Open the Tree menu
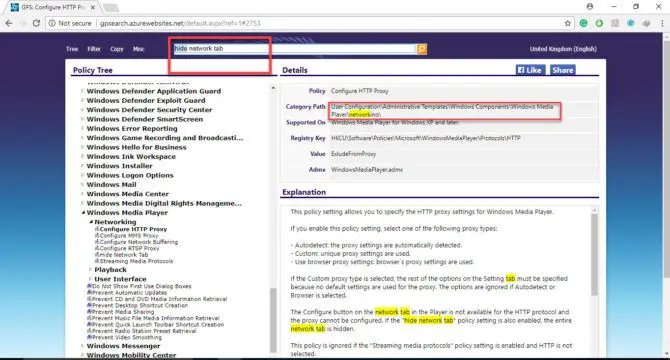This screenshot has width=670, height=360. click(72, 49)
